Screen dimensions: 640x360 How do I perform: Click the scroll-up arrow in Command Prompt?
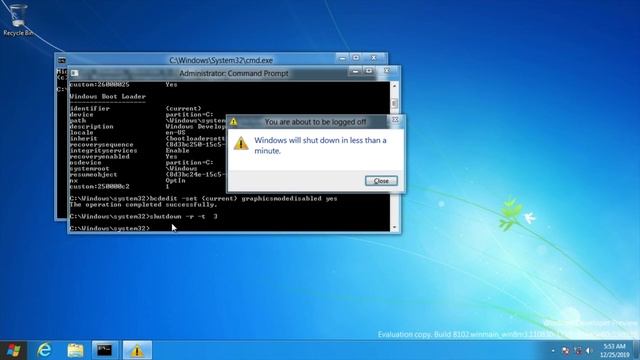coord(394,86)
